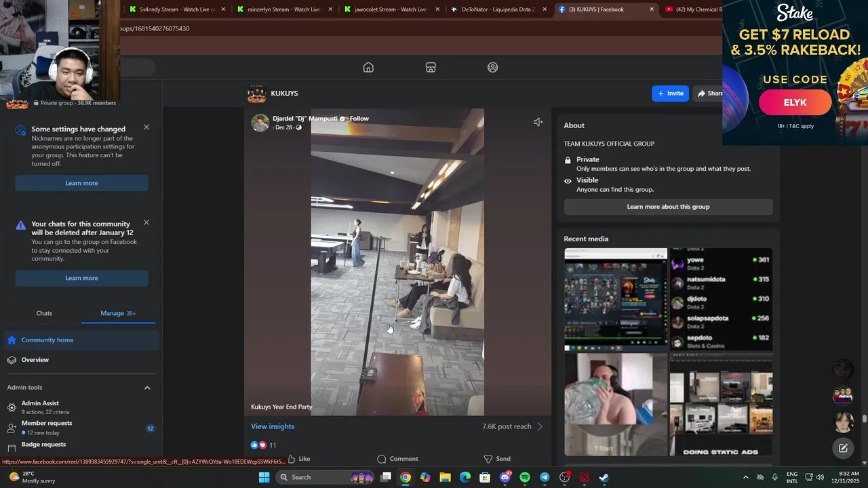Screen dimensions: 868x488
Task: Open Community home in sidebar
Action: point(80,340)
